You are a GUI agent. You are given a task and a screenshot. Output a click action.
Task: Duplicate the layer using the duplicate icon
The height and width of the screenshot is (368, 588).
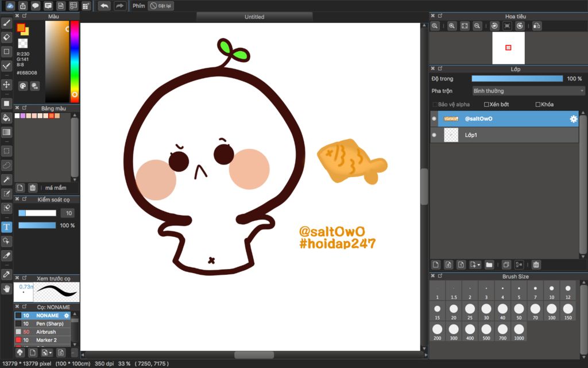pyautogui.click(x=506, y=264)
